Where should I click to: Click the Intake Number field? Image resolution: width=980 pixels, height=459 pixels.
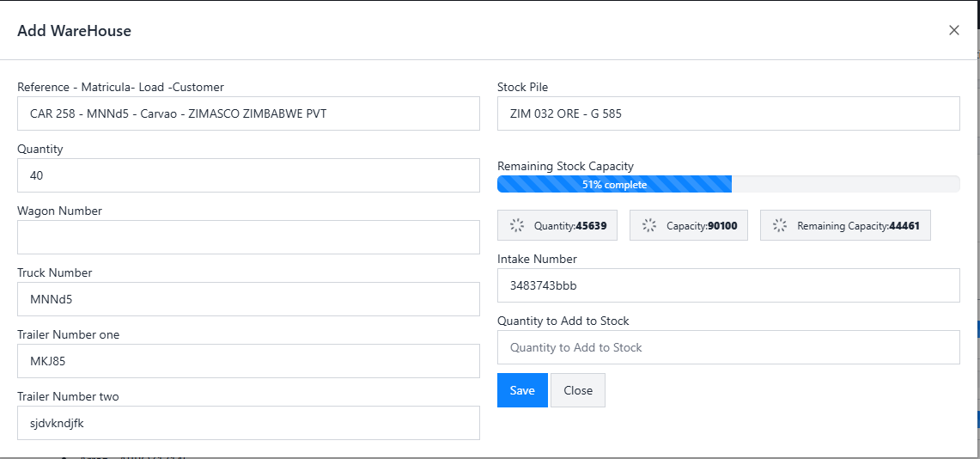click(x=727, y=285)
